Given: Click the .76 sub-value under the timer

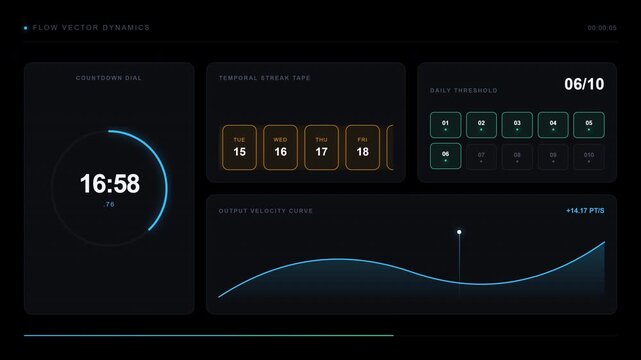Looking at the screenshot, I should tap(109, 204).
